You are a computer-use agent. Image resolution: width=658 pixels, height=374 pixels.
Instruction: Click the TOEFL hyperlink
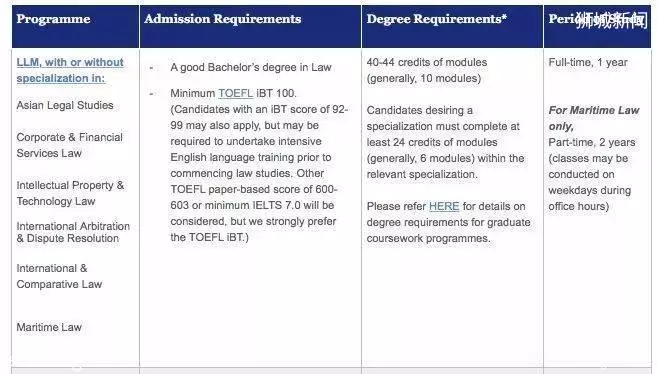235,93
